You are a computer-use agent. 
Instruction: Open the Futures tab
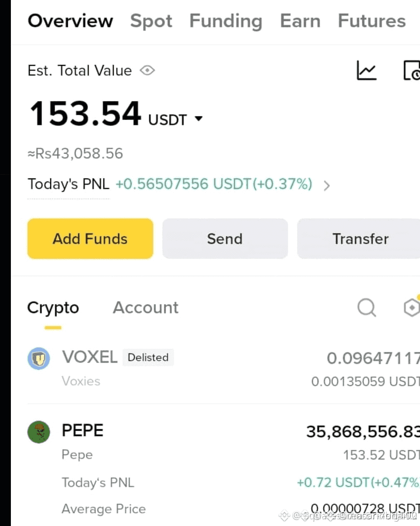click(x=372, y=21)
